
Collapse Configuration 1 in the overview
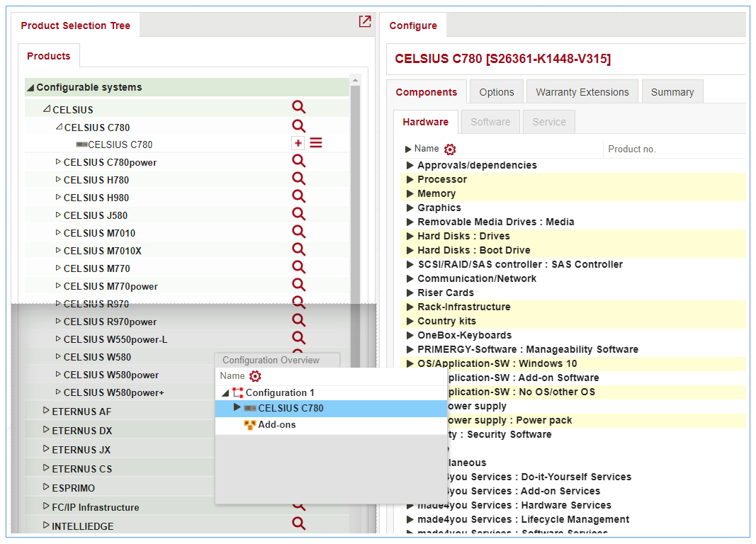225,393
